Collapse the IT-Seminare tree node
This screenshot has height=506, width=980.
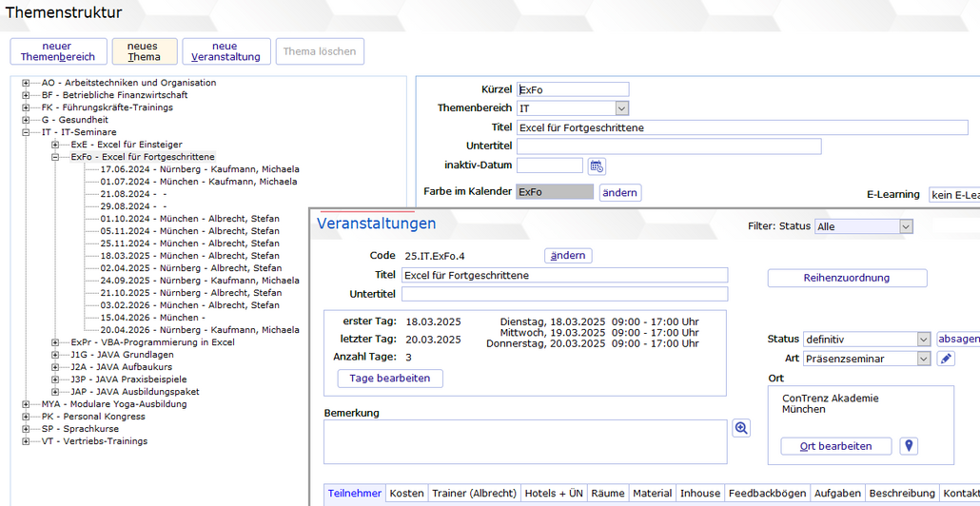[x=26, y=132]
